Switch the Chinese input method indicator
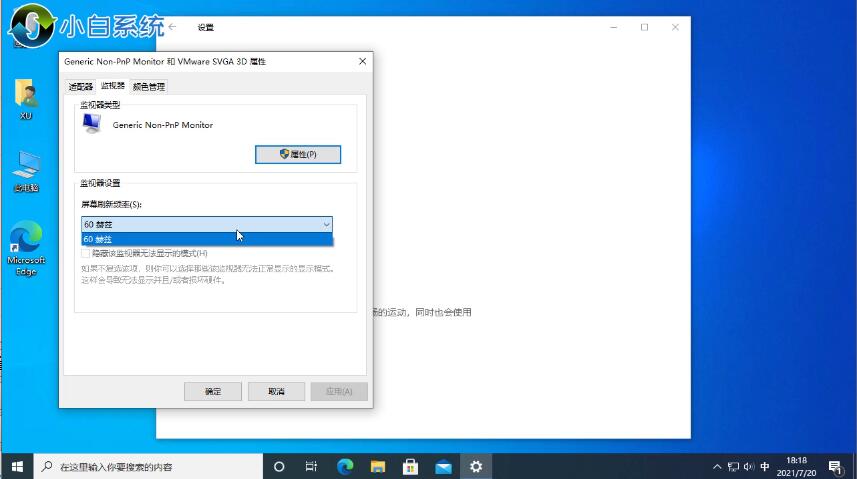Viewport: 857px width, 479px height. (x=765, y=466)
